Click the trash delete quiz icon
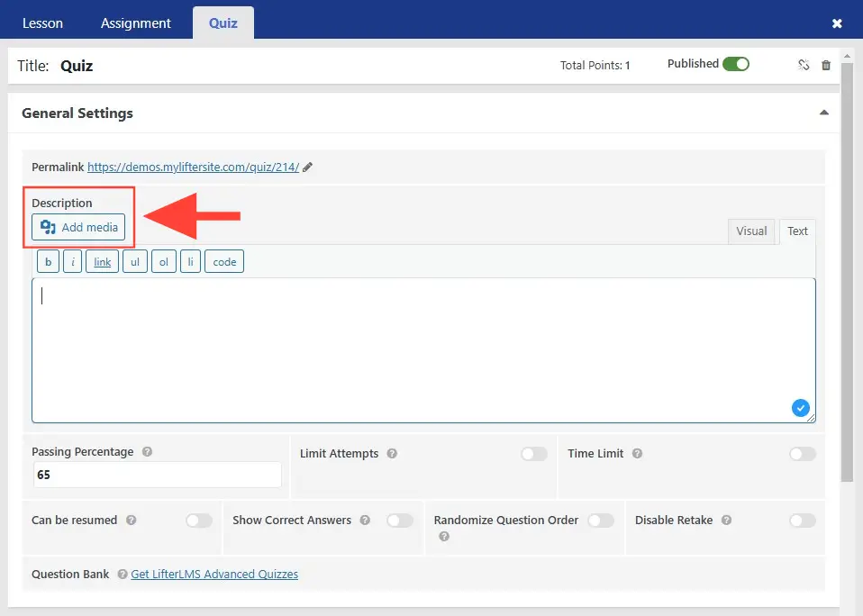This screenshot has height=616, width=863. [826, 65]
